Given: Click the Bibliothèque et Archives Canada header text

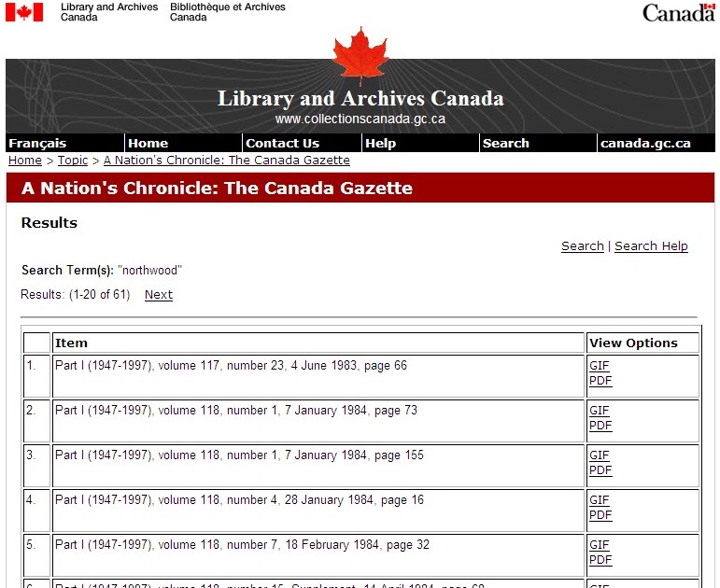Looking at the screenshot, I should 227,12.
